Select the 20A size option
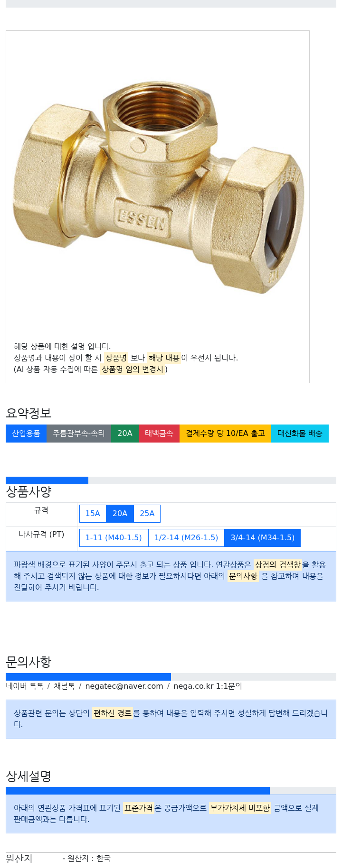The height and width of the screenshot is (868, 342). (x=120, y=514)
